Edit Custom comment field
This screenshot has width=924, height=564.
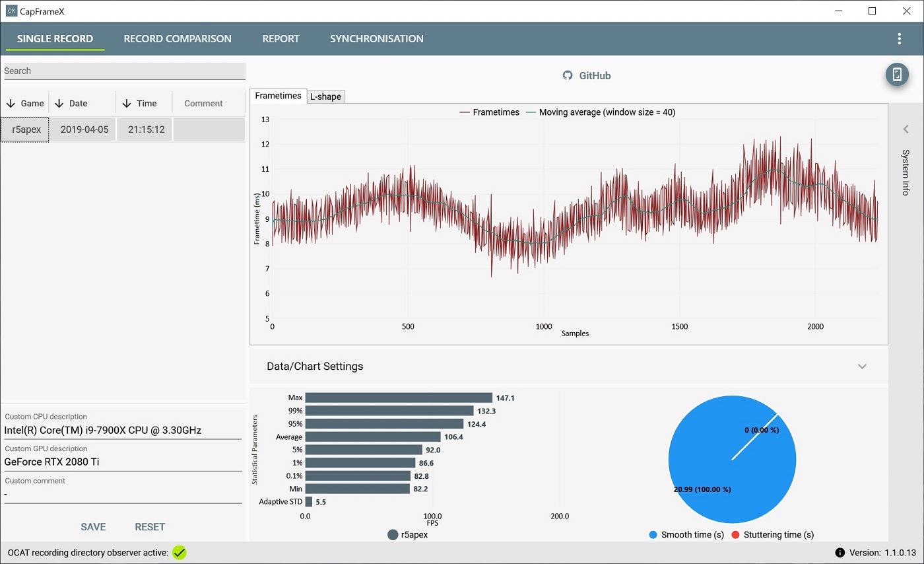[x=123, y=495]
